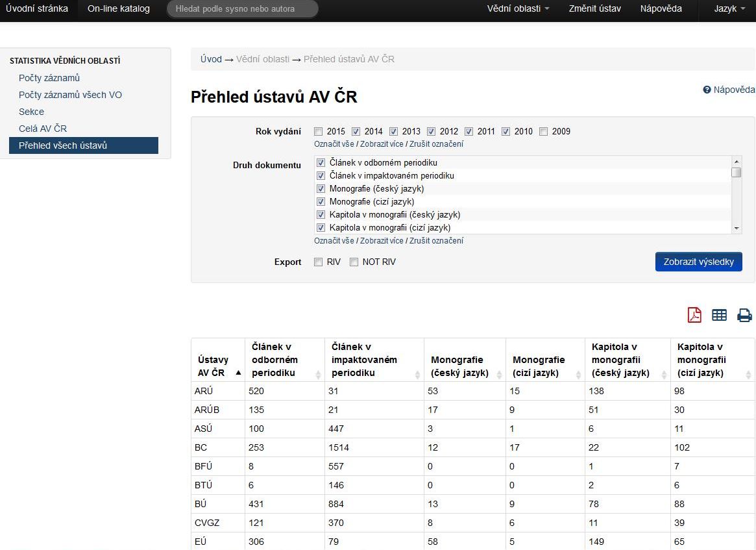
Task: Sort by Kapitola v monografii (cizí jazyk)
Action: [x=748, y=375]
